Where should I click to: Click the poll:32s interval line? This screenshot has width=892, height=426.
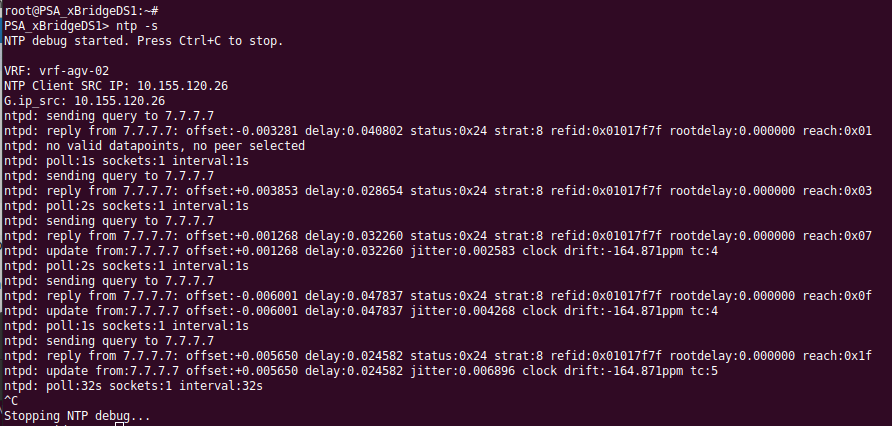(x=133, y=386)
